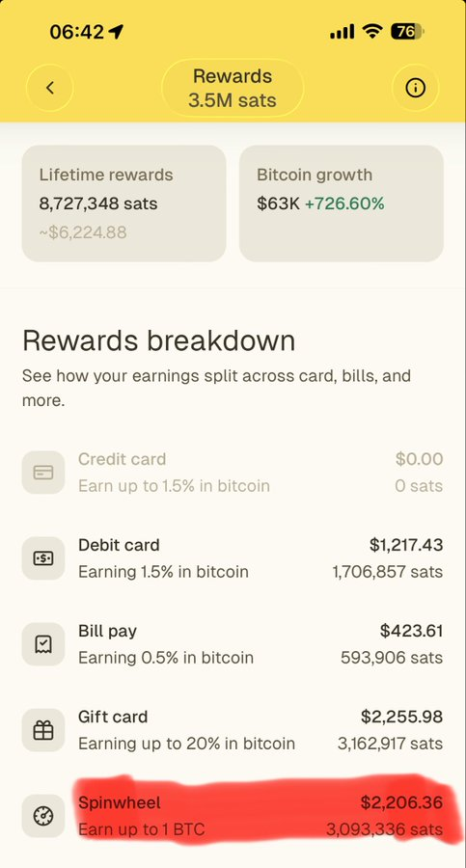Tap the Gift card present icon
Image resolution: width=466 pixels, height=868 pixels.
[43, 730]
